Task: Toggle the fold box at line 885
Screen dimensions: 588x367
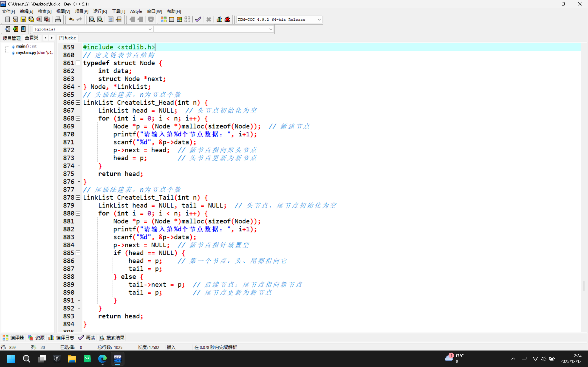Action: click(78, 253)
